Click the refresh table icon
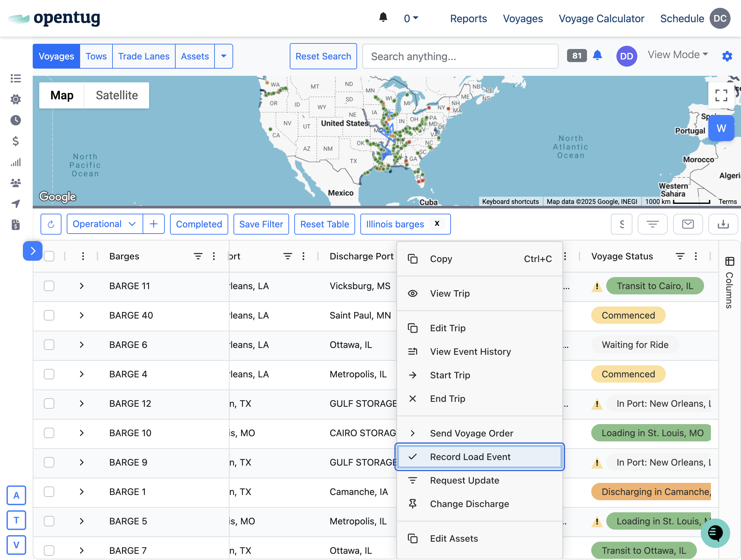The width and height of the screenshot is (741, 560). (51, 224)
